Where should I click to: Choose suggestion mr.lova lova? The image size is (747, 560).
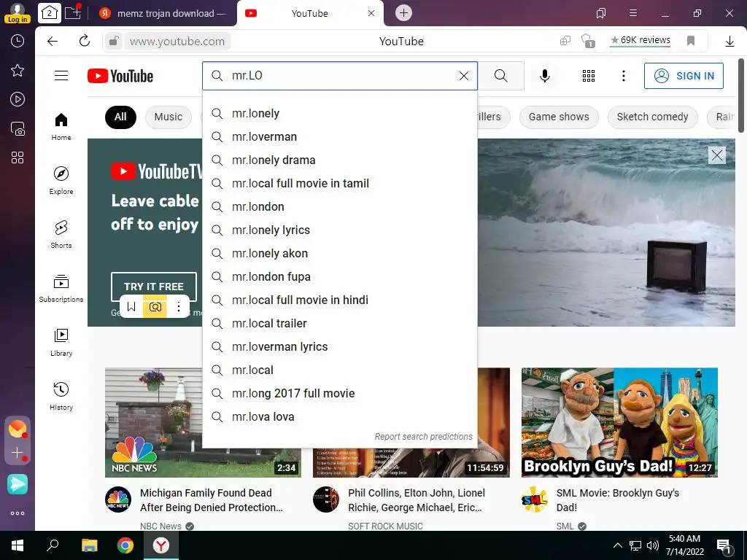coord(340,416)
